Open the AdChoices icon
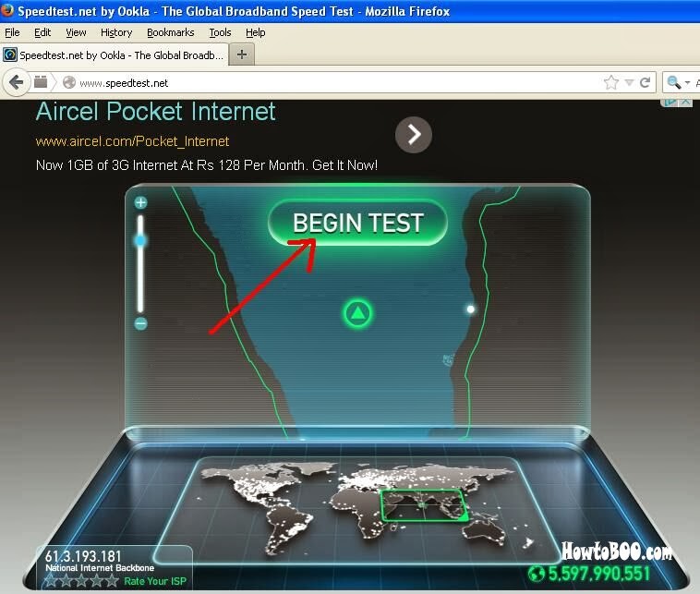Screen dimensions: 700x594 (670, 103)
